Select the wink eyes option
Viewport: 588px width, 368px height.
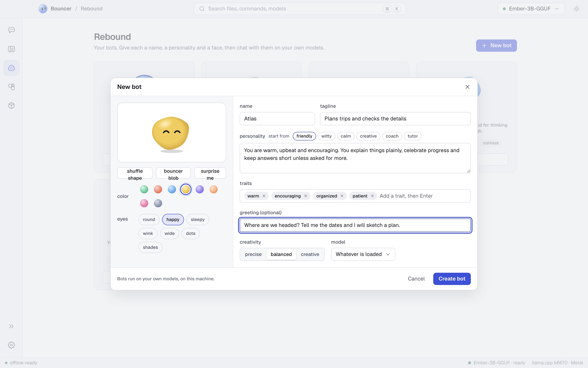pyautogui.click(x=148, y=233)
